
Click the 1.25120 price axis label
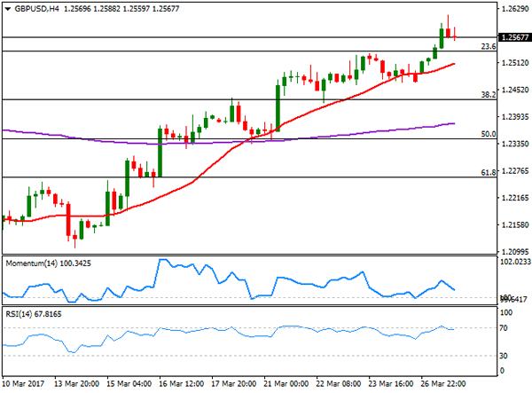tap(514, 63)
